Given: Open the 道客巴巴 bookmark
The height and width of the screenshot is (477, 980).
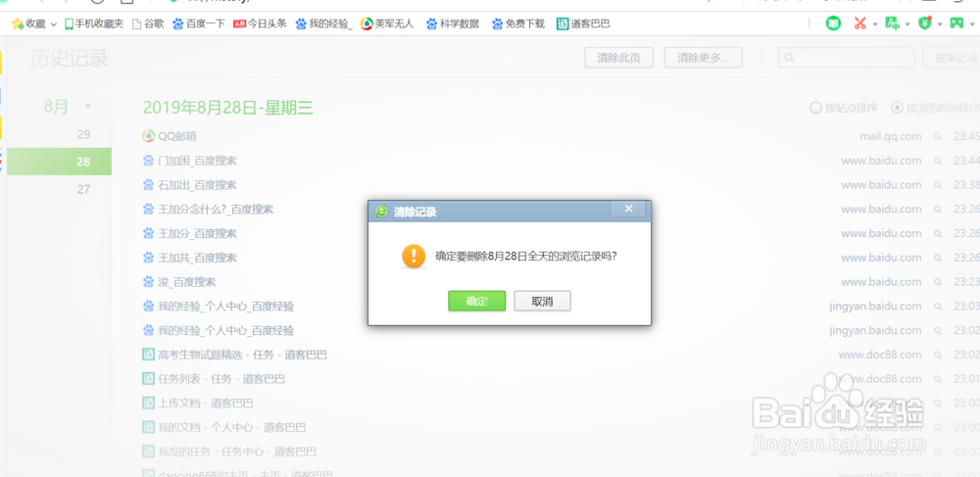Looking at the screenshot, I should click(583, 24).
